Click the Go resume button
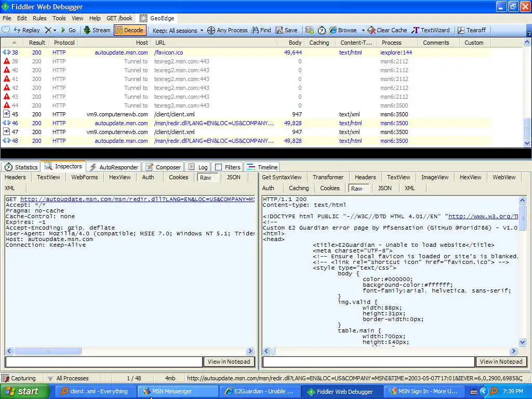This screenshot has width=532, height=399. coord(68,30)
